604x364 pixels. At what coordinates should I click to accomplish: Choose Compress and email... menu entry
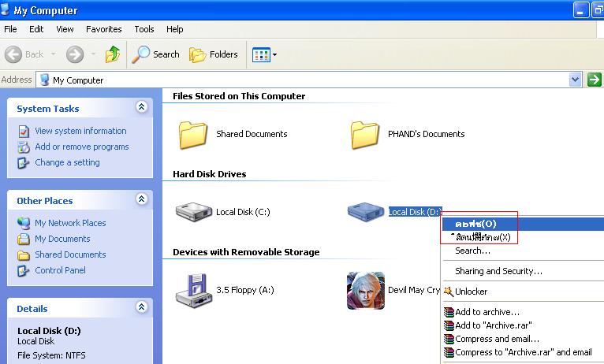(523, 339)
